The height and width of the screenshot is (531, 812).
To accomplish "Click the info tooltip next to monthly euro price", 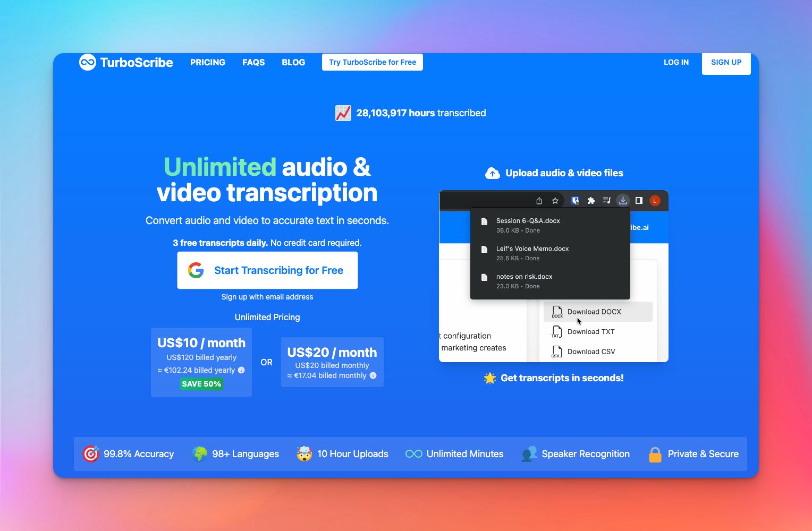I will coord(373,375).
